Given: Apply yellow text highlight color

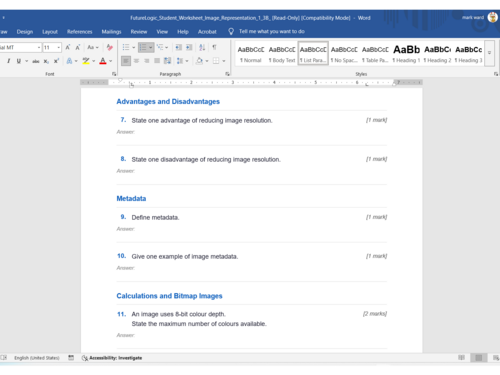Looking at the screenshot, I should (x=86, y=61).
